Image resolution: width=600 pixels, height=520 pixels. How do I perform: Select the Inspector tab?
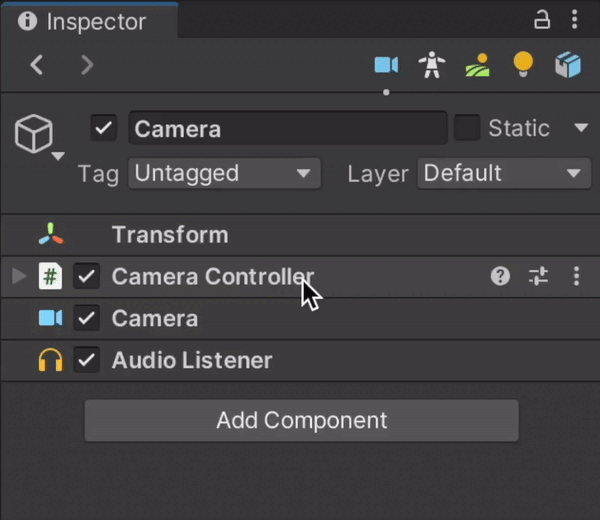(84, 21)
